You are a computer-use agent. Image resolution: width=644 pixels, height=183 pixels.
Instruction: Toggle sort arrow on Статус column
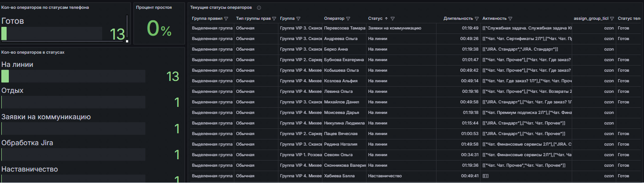point(386,19)
